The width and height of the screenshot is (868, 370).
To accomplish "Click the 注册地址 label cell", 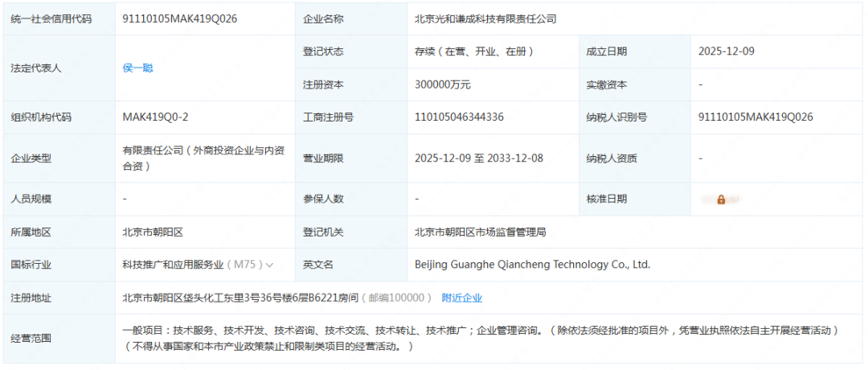I will tap(59, 298).
